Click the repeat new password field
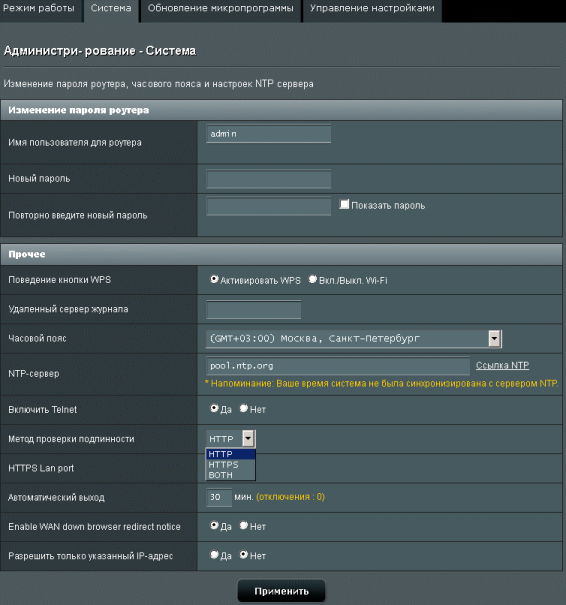This screenshot has height=605, width=566. click(269, 206)
